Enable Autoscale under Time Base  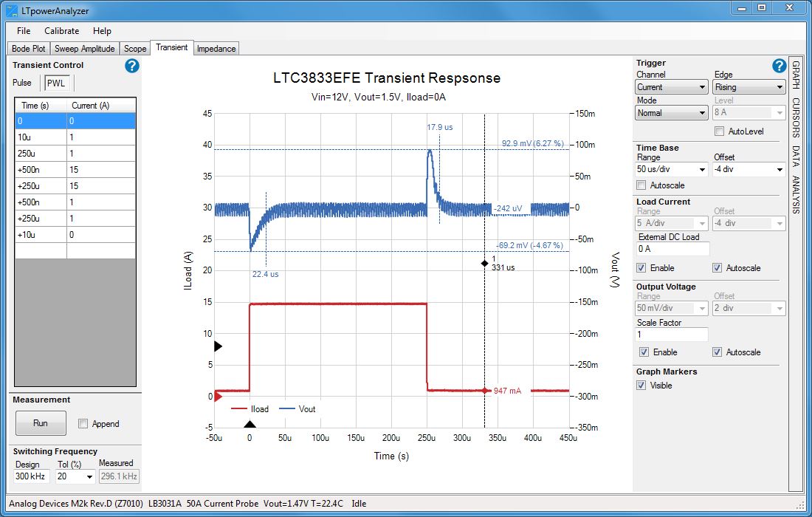(x=641, y=185)
